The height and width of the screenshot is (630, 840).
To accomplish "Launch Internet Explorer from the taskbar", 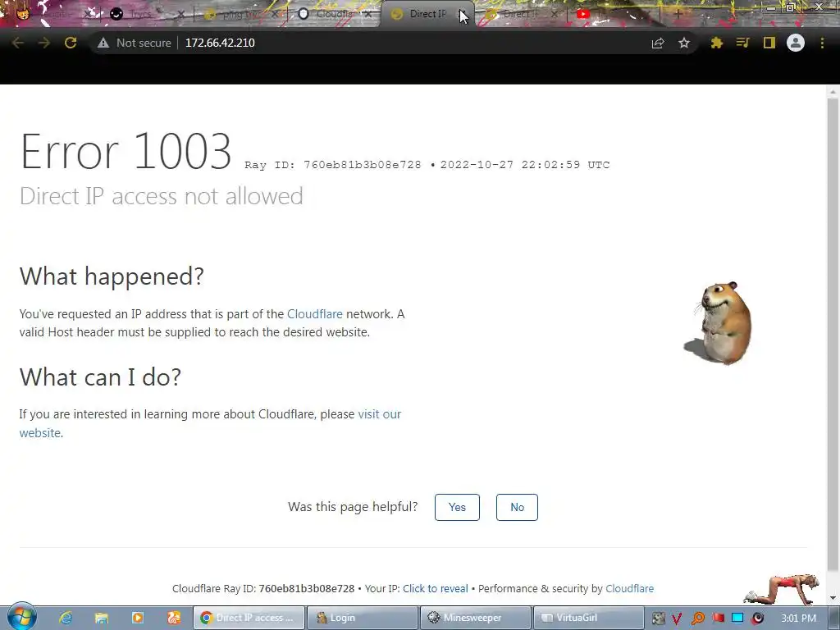I will [66, 618].
